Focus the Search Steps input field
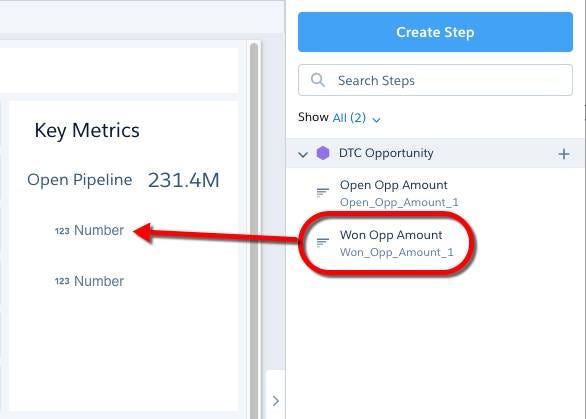The height and width of the screenshot is (419, 586). pos(435,80)
